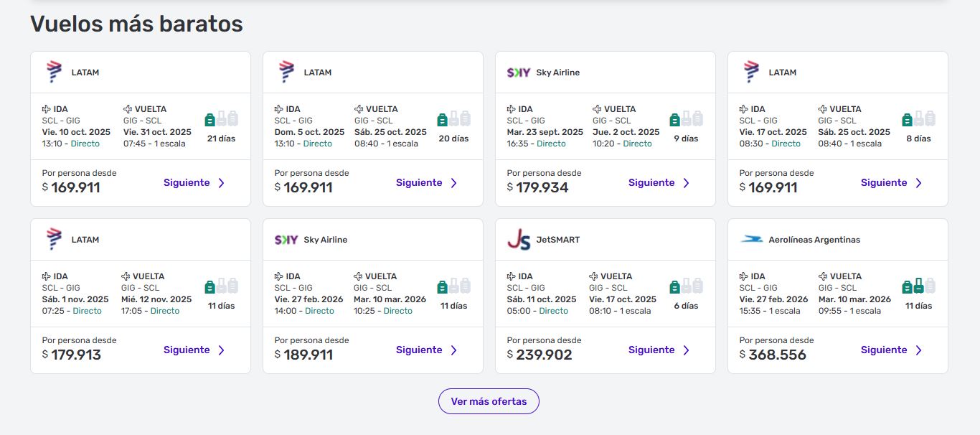
Task: Click the Vuelos más baratos heading
Action: (136, 24)
